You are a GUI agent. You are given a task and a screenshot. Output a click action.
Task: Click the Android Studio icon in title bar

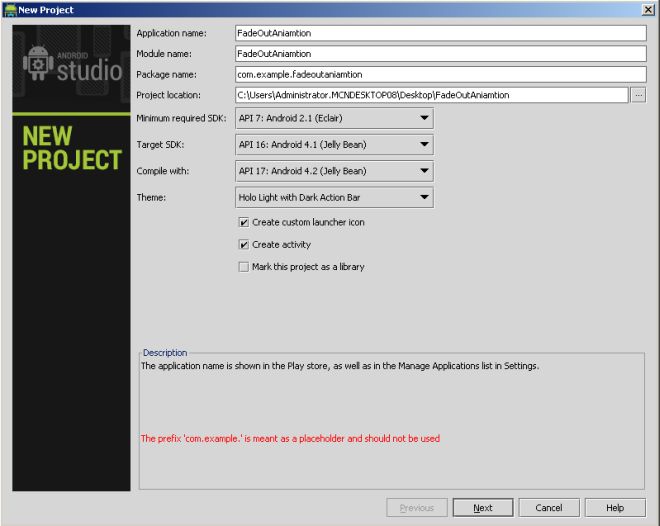coord(10,10)
